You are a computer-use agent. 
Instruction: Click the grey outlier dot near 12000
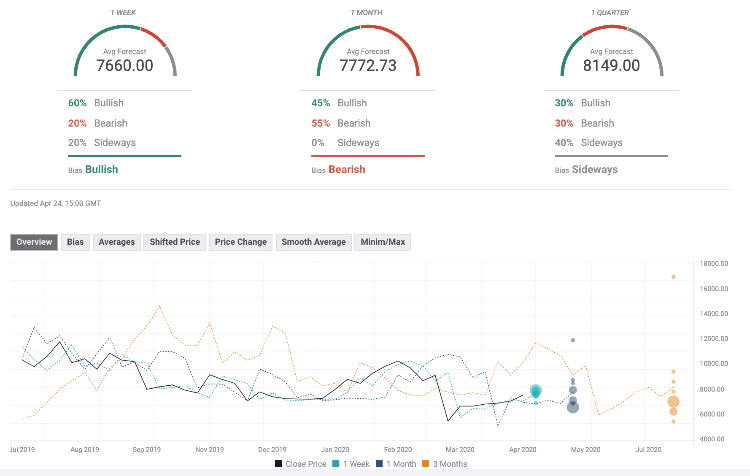coord(573,340)
